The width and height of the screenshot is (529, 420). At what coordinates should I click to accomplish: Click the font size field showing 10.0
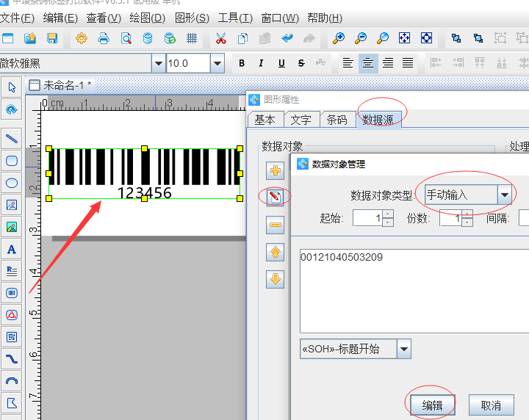click(x=188, y=63)
